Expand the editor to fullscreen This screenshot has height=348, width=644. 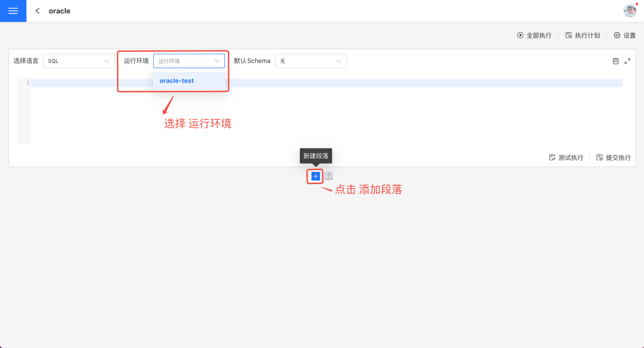(627, 61)
